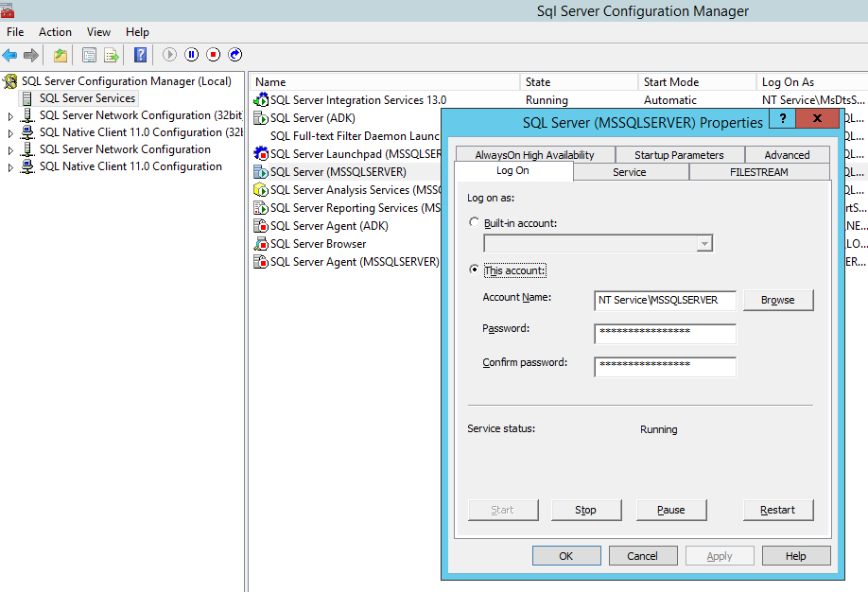
Task: Click the Pause Service toolbar icon
Action: (x=192, y=54)
